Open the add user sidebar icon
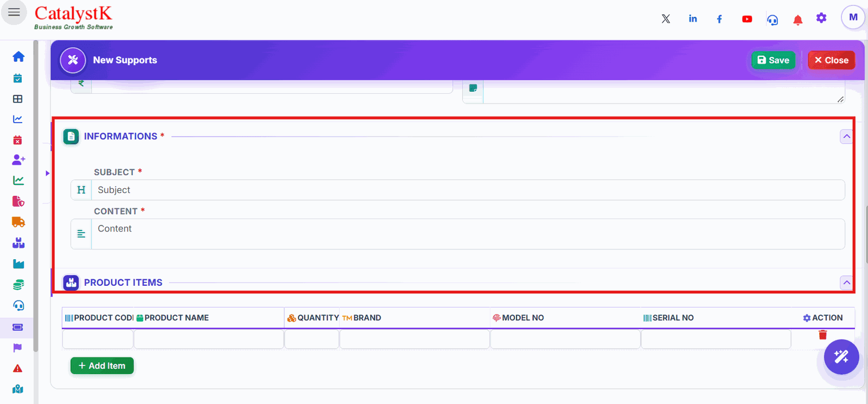Viewport: 868px width, 404px height. click(x=18, y=159)
